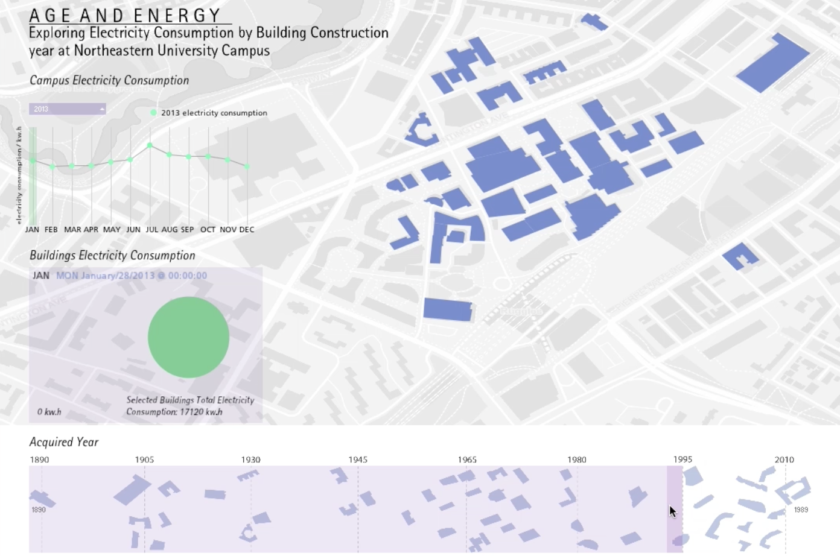Select the JUL peak data point
The image size is (840, 556).
coord(150,145)
